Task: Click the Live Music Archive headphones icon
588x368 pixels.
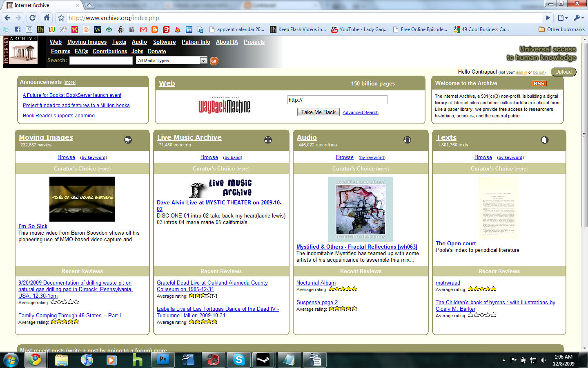Action: click(x=268, y=140)
